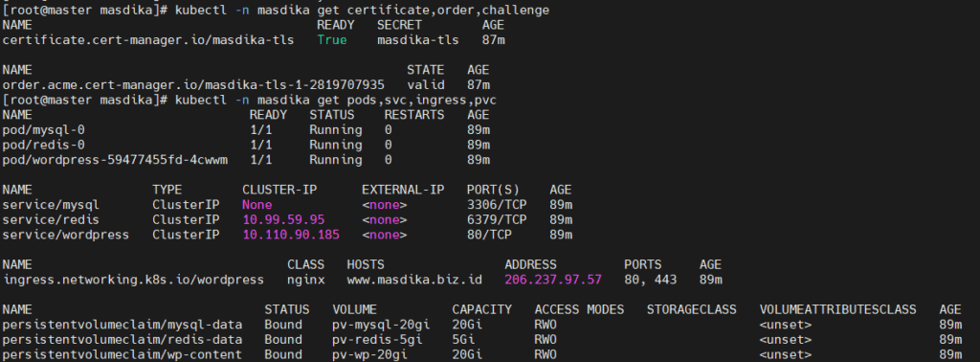Screen dimensions: 980x362
Task: Select wordpress cluster IP 10.110.90.185
Action: [x=291, y=235]
